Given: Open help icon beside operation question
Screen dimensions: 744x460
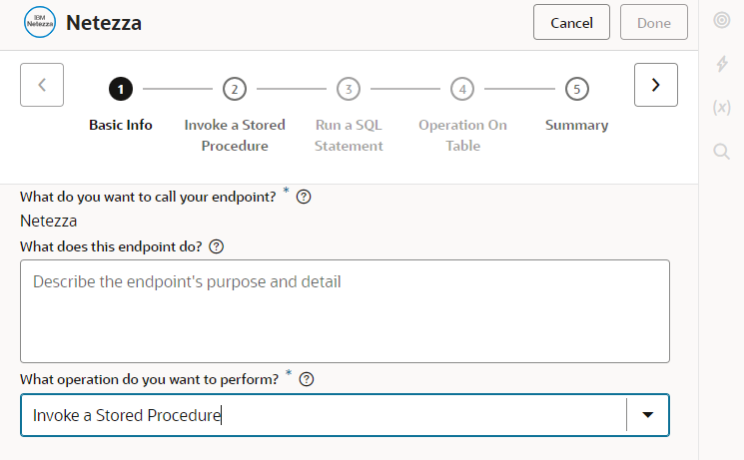Looking at the screenshot, I should click(x=307, y=379).
